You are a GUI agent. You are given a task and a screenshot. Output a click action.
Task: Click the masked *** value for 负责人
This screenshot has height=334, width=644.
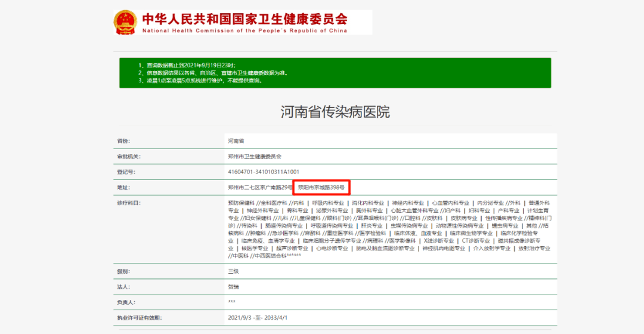click(x=231, y=302)
